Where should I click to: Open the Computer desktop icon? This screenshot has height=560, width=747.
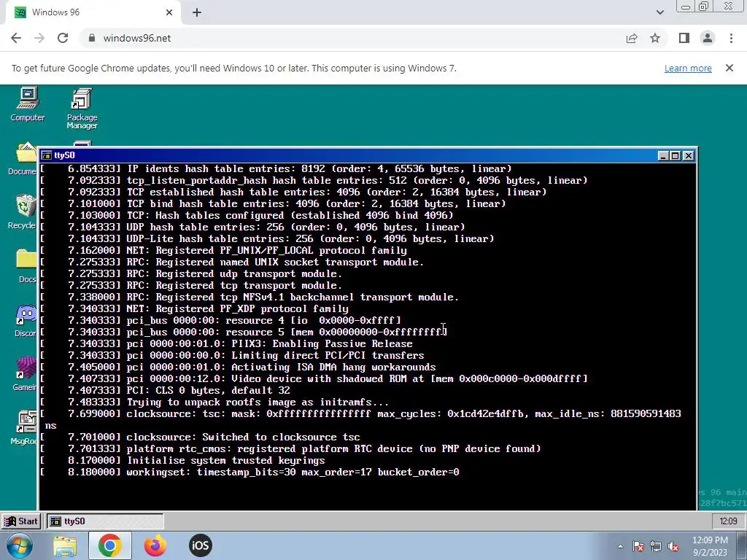pos(27,104)
